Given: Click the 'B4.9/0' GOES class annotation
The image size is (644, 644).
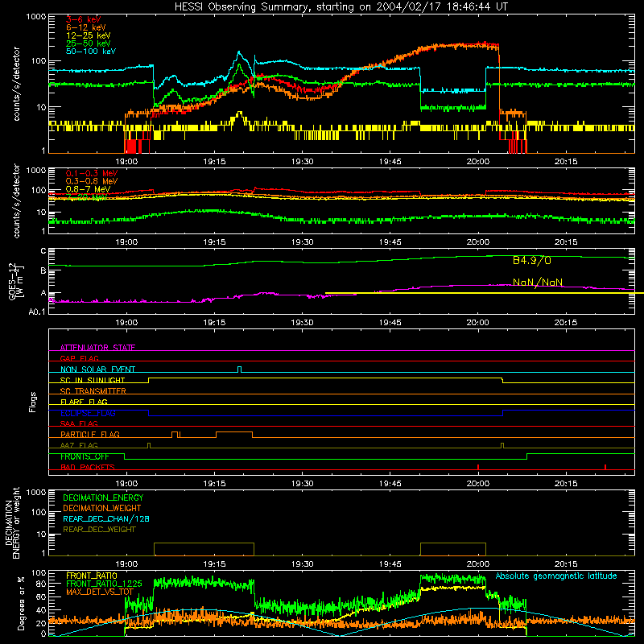Looking at the screenshot, I should tap(532, 260).
